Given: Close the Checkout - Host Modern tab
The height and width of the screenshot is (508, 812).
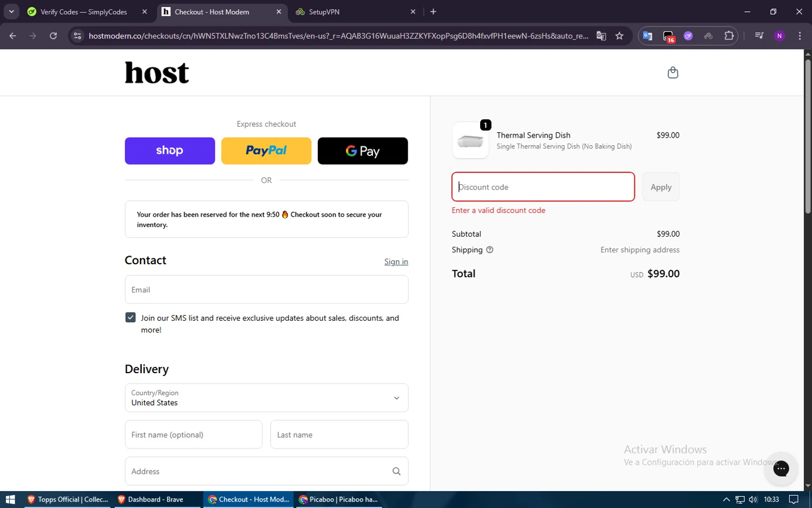Looking at the screenshot, I should 279,11.
